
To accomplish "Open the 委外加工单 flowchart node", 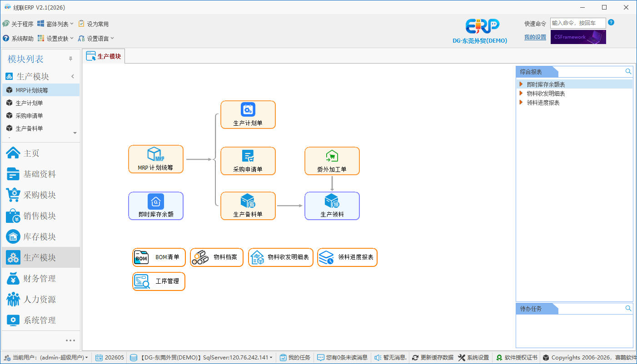I will click(x=332, y=161).
